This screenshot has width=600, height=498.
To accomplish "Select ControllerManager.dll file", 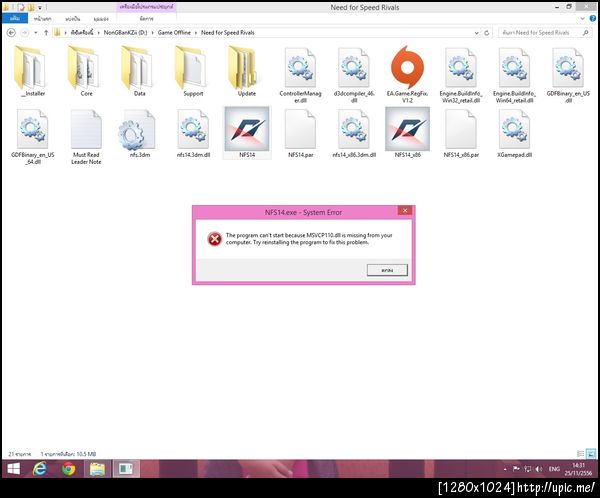I will (x=300, y=75).
